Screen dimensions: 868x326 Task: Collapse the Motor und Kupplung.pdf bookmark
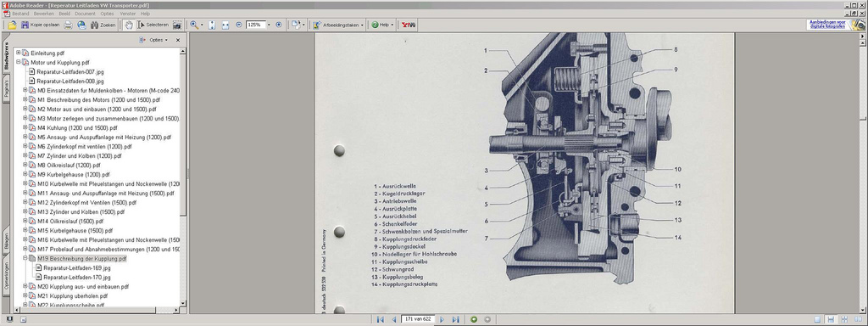coord(19,62)
